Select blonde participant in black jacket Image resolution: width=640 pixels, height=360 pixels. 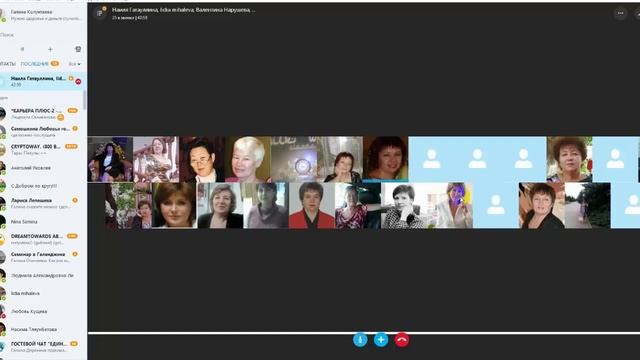tap(220, 205)
